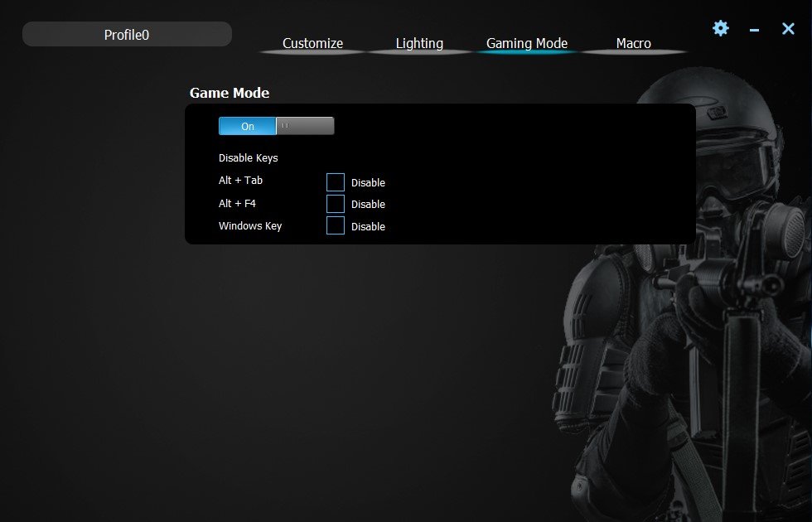This screenshot has height=522, width=812.
Task: Click the Disable label beside Windows Key
Action: [368, 227]
